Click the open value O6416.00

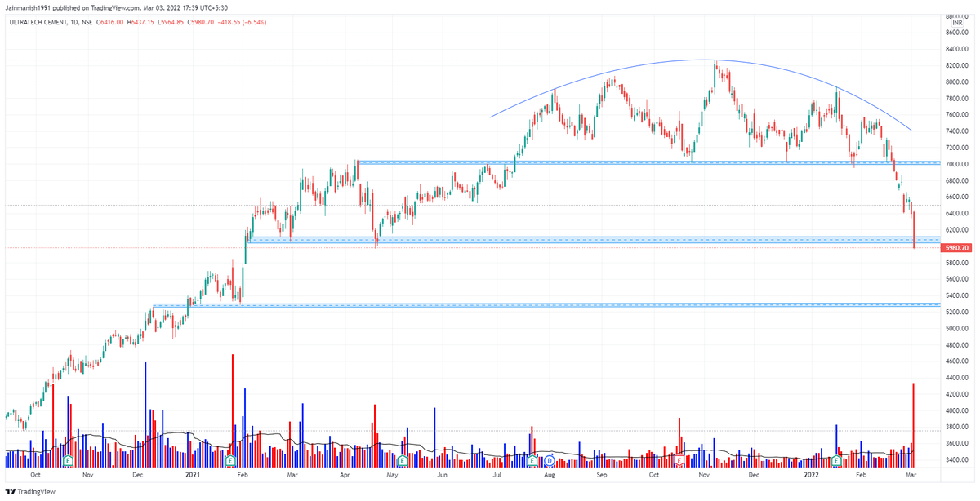pyautogui.click(x=110, y=23)
